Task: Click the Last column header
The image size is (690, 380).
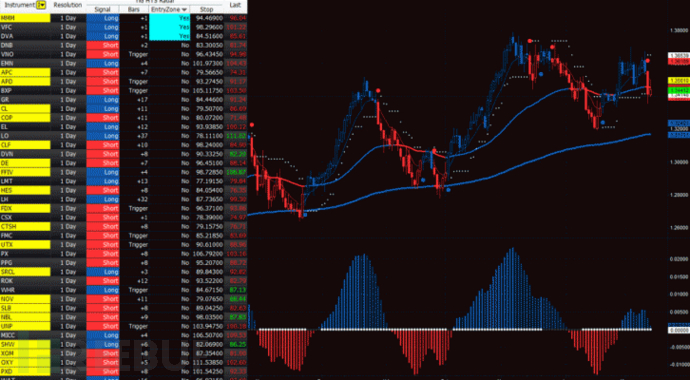Action: (x=235, y=5)
